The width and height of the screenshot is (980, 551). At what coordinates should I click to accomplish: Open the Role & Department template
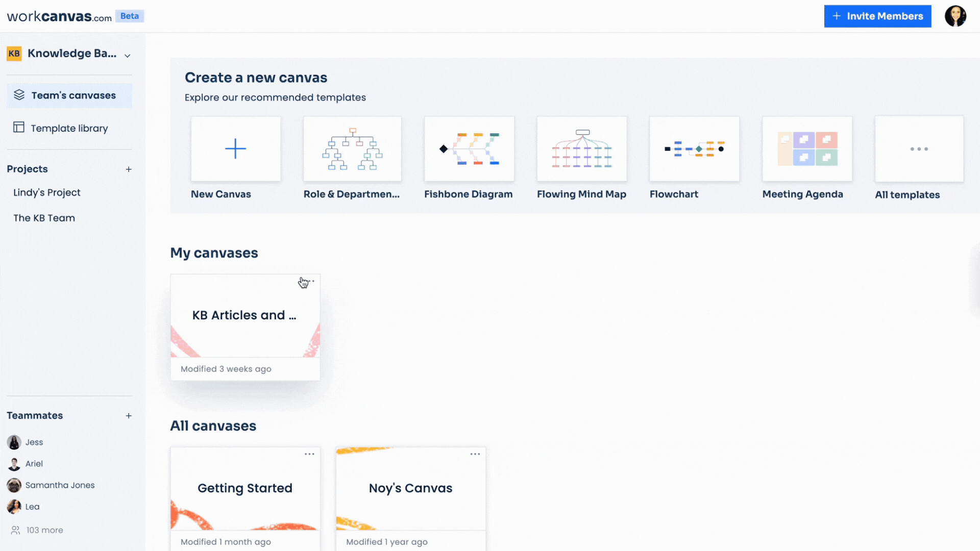tap(352, 148)
